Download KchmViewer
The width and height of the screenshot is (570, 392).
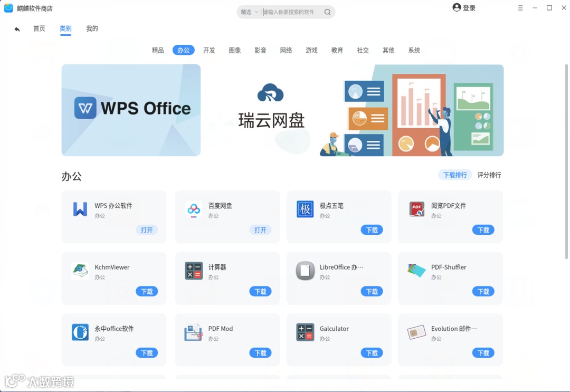(147, 291)
